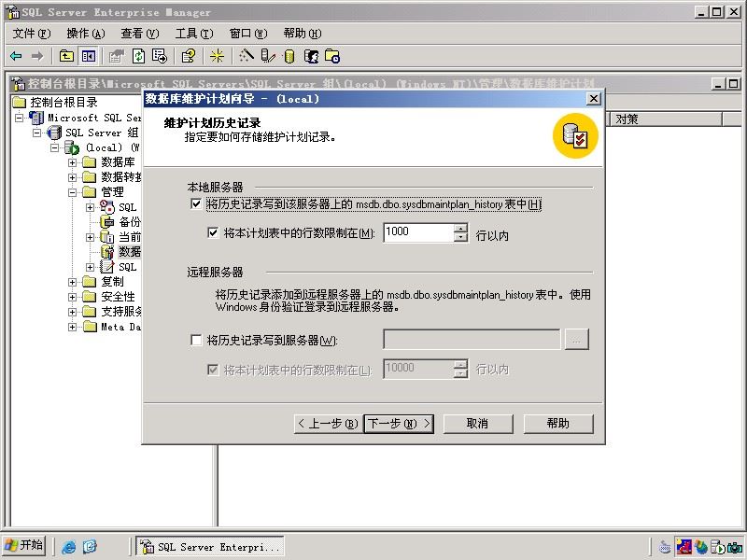The width and height of the screenshot is (747, 560).
Task: Click the SQL Server Enterpri... taskbar button
Action: pos(210,547)
